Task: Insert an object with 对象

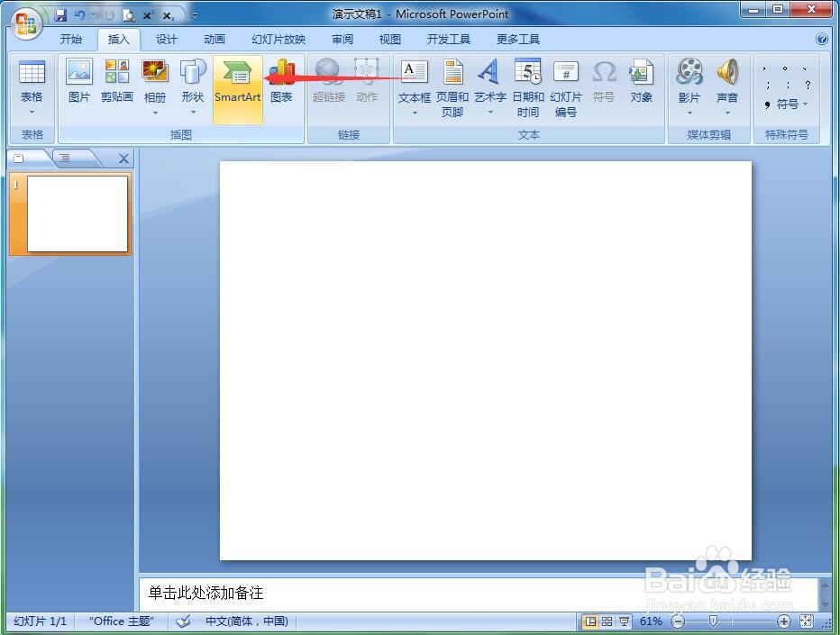Action: pos(641,81)
